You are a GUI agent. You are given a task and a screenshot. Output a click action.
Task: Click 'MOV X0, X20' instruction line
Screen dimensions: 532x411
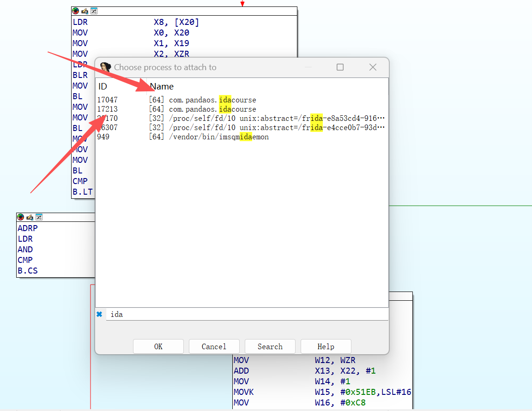(x=131, y=33)
